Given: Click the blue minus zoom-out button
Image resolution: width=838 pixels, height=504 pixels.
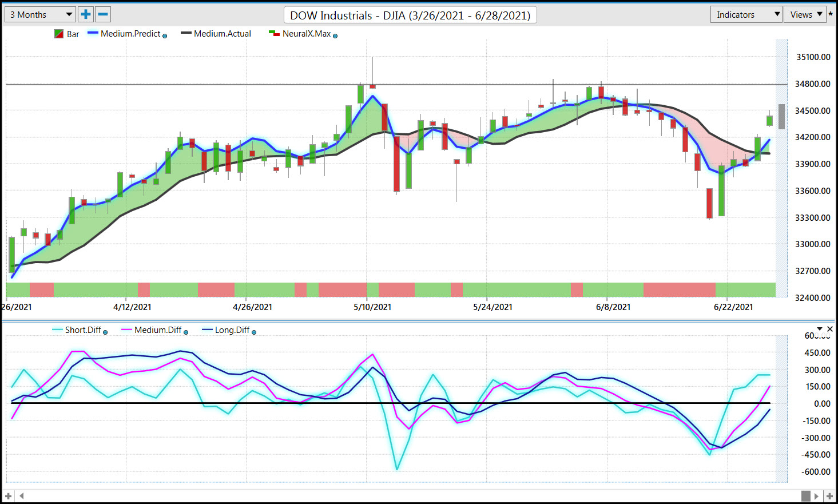Looking at the screenshot, I should pyautogui.click(x=103, y=14).
